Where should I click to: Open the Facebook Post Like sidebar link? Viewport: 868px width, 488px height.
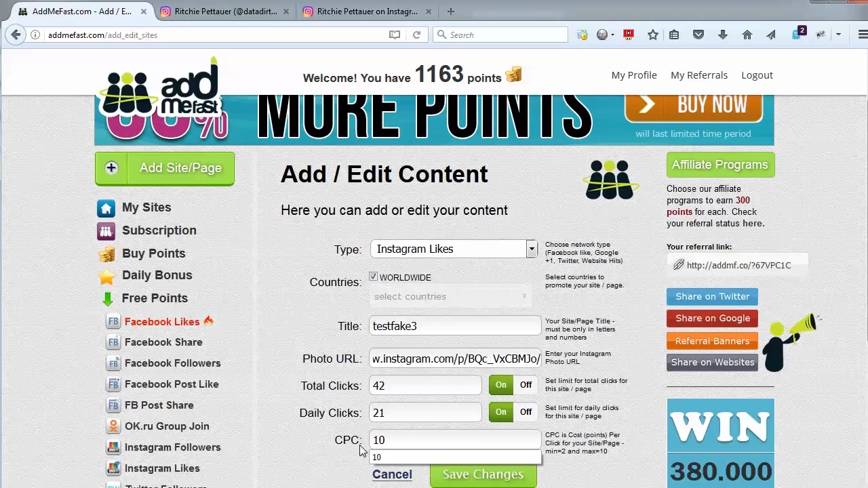pos(172,384)
